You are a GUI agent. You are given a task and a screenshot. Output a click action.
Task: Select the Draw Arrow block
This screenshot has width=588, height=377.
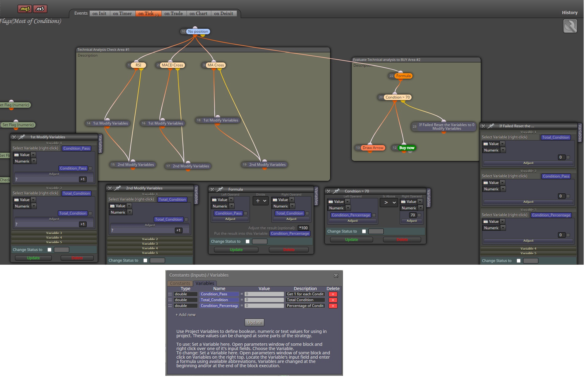[373, 148]
